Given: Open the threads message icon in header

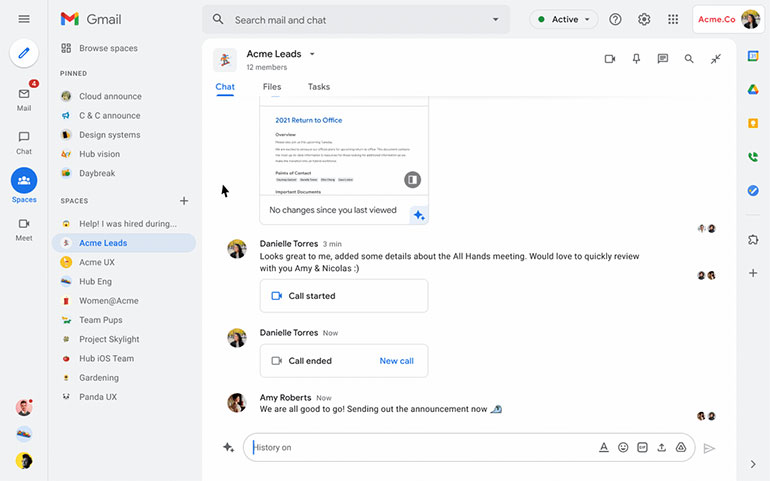Looking at the screenshot, I should (662, 59).
